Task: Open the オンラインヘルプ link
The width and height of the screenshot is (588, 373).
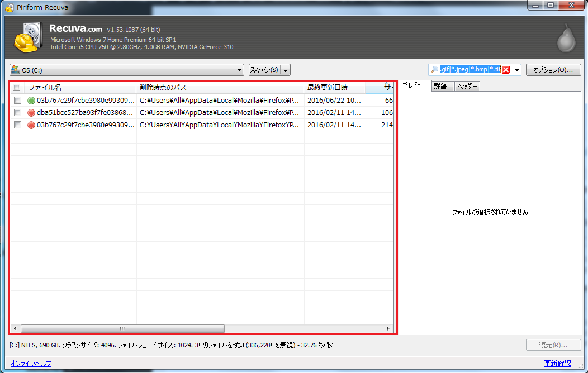Action: pyautogui.click(x=31, y=364)
